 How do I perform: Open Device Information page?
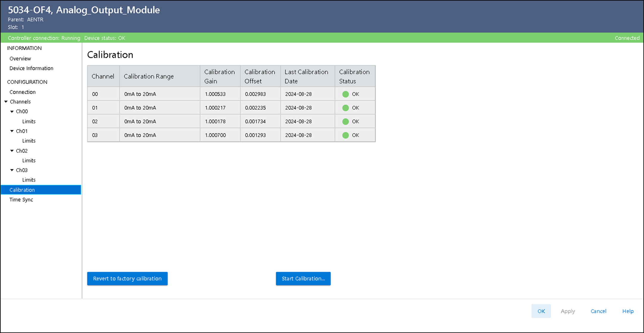31,68
